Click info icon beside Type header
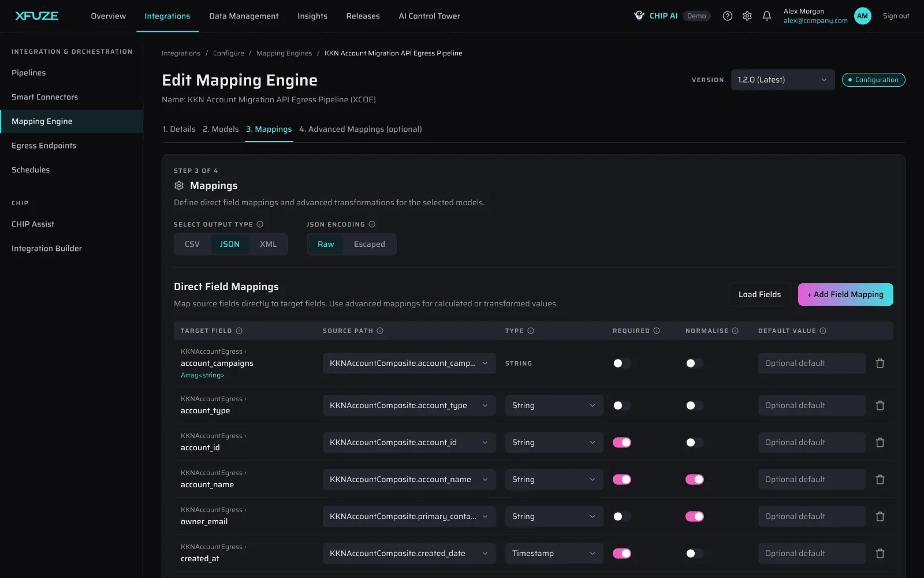Image resolution: width=924 pixels, height=578 pixels. tap(531, 331)
